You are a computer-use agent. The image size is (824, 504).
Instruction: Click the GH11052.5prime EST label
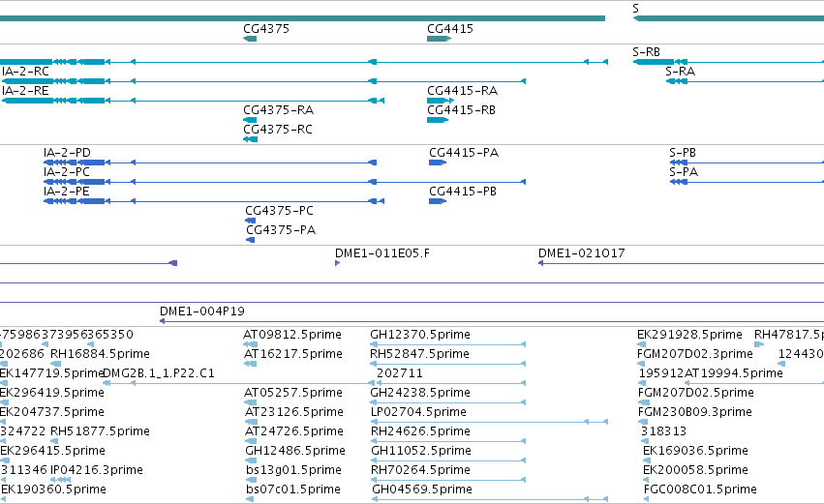click(421, 451)
